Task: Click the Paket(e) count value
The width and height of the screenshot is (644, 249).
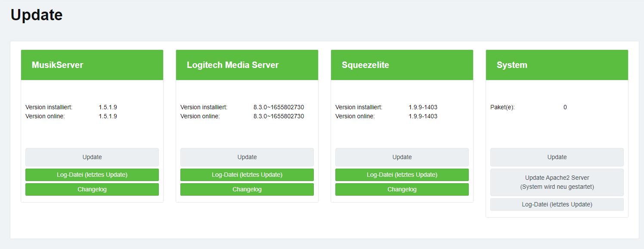Action: point(565,107)
